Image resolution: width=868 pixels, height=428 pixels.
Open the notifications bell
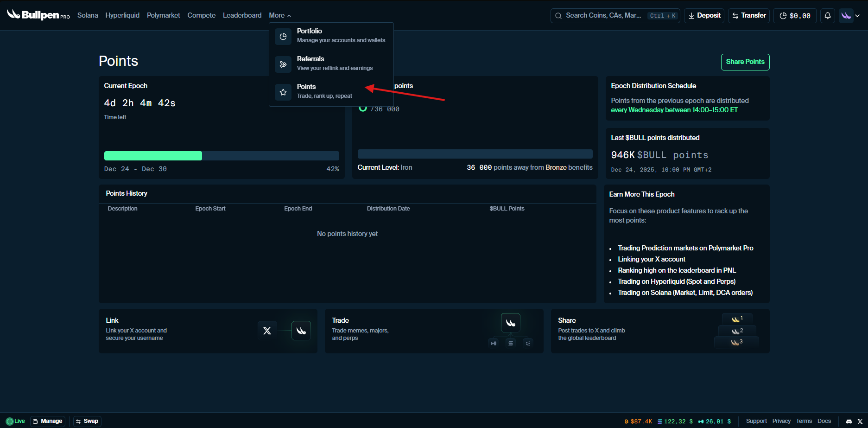click(x=827, y=16)
